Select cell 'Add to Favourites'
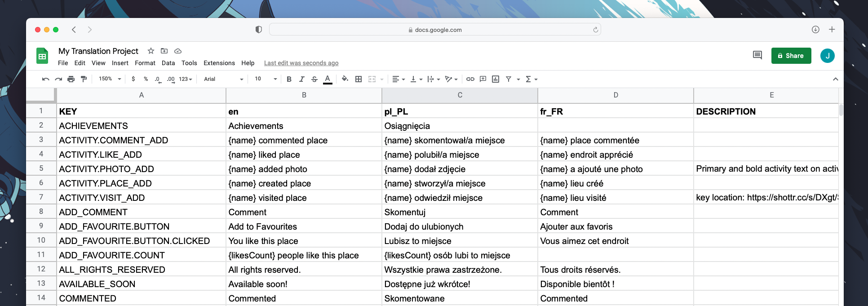Screen dimensions: 868x306 [x=304, y=226]
